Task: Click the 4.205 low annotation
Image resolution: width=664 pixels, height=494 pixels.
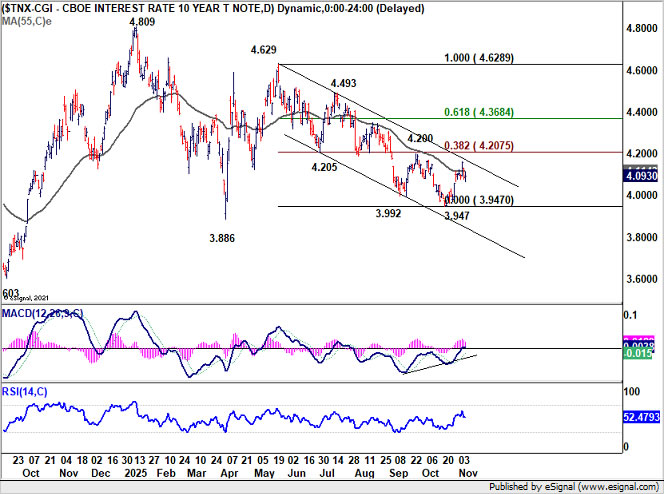Action: [324, 167]
